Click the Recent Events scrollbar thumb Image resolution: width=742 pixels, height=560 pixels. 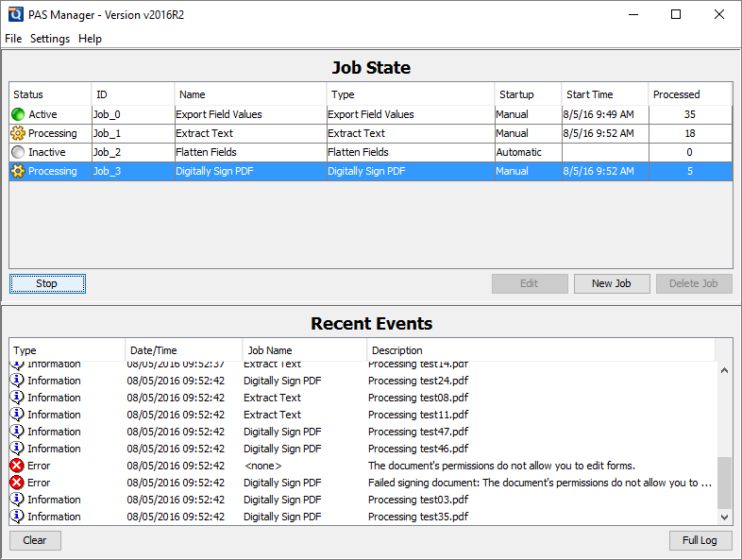[724, 483]
